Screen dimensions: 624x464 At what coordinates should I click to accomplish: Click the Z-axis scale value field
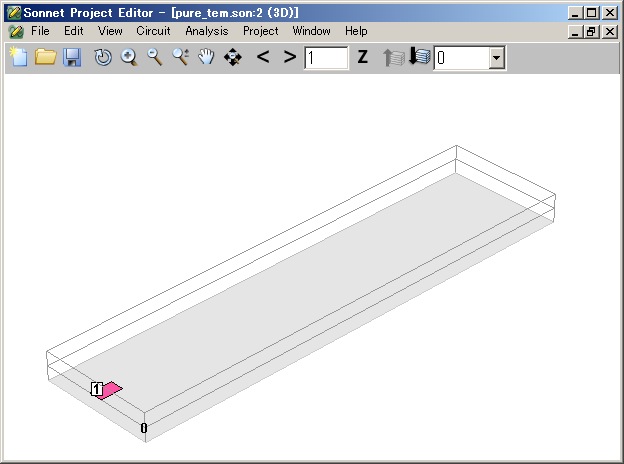pyautogui.click(x=326, y=58)
